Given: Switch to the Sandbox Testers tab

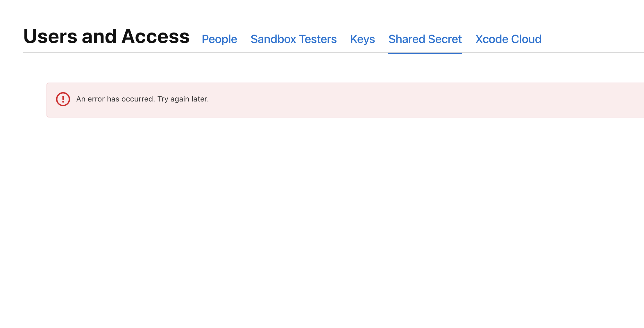Looking at the screenshot, I should tap(294, 39).
